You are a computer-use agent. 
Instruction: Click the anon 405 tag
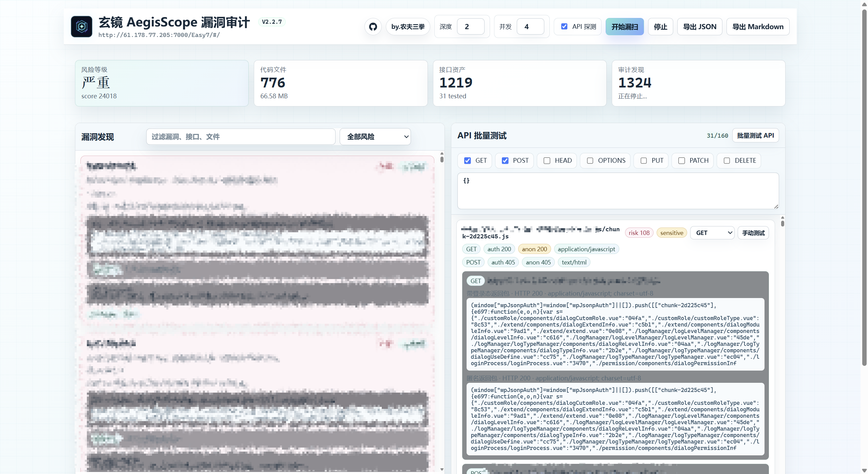click(x=538, y=262)
